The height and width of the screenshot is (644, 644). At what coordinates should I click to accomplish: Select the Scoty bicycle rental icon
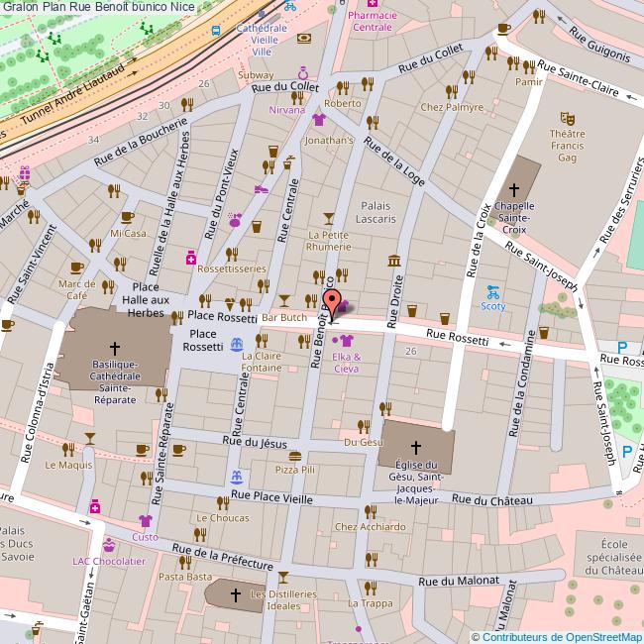pos(492,291)
